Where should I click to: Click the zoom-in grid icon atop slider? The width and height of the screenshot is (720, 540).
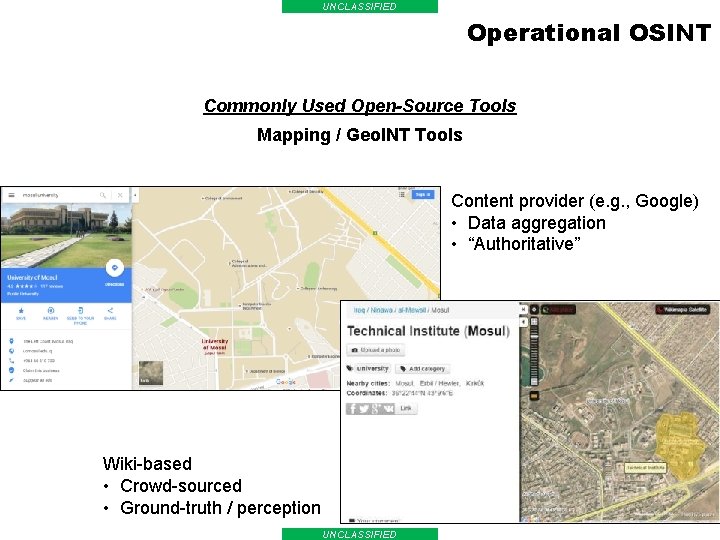534,321
